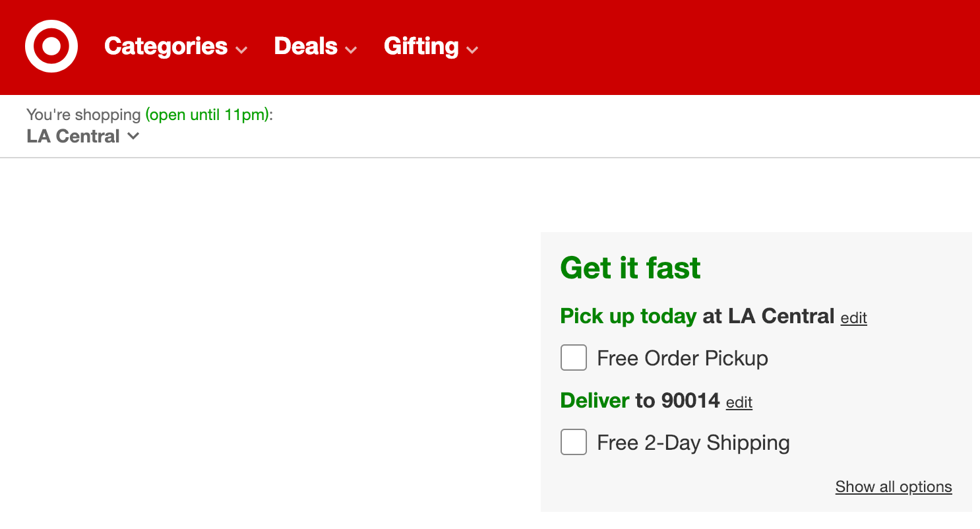980x529 pixels.
Task: Open the Categories menu
Action: (166, 46)
